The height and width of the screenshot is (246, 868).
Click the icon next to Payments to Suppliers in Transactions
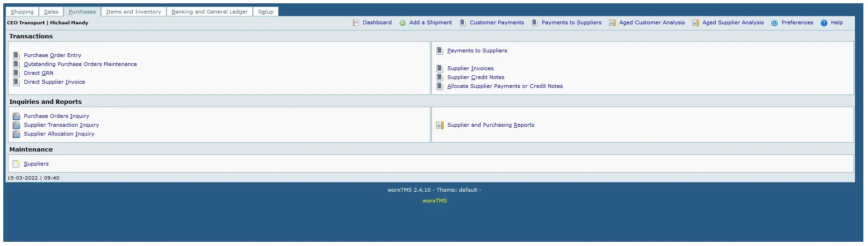pyautogui.click(x=439, y=51)
